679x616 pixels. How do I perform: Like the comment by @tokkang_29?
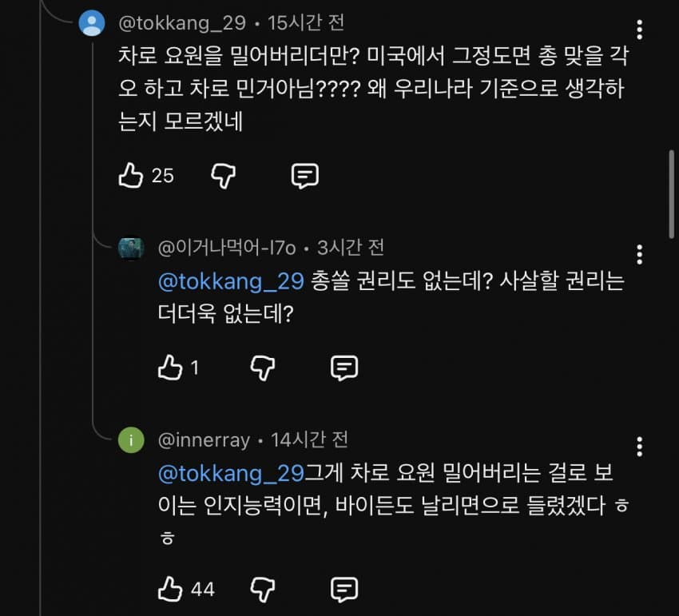[130, 175]
